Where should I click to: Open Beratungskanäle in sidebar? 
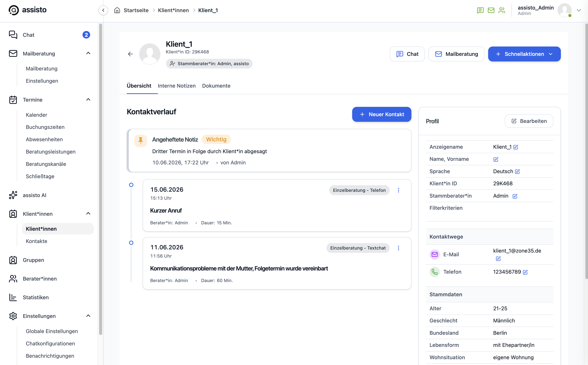tap(46, 164)
